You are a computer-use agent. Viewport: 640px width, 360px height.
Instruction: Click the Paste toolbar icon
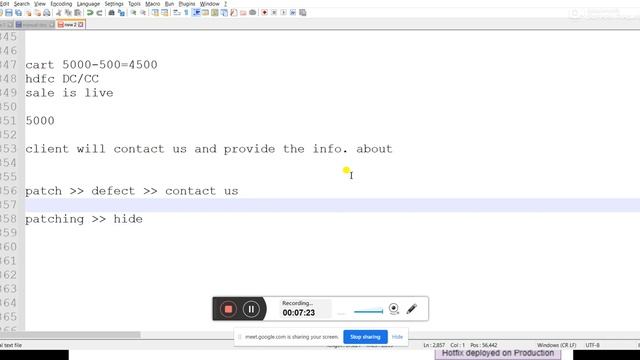(x=77, y=13)
